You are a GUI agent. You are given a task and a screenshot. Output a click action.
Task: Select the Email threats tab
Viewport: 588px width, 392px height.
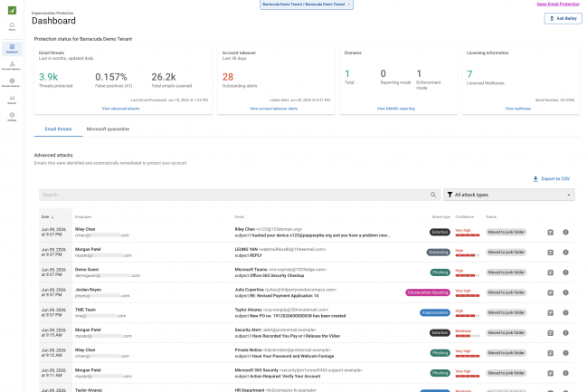tap(58, 129)
